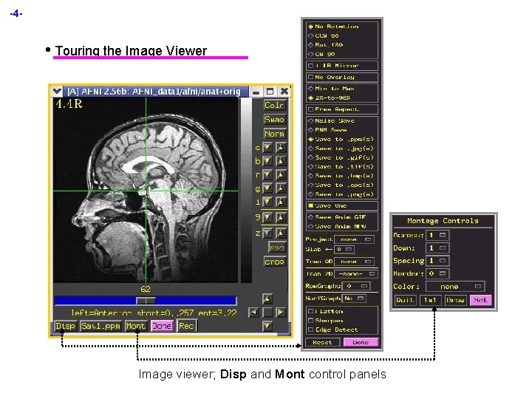Open the Montage Across dropdown

(x=438, y=235)
